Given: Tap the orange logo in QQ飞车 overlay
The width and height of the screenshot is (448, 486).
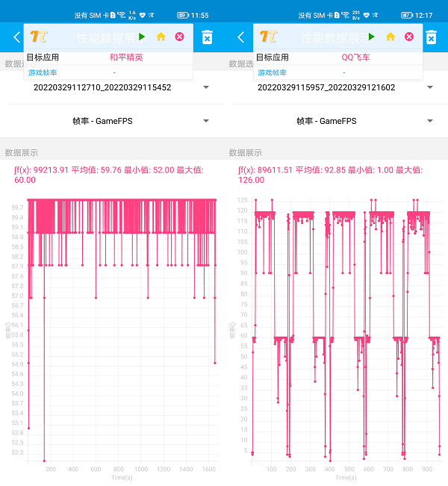Looking at the screenshot, I should click(268, 37).
